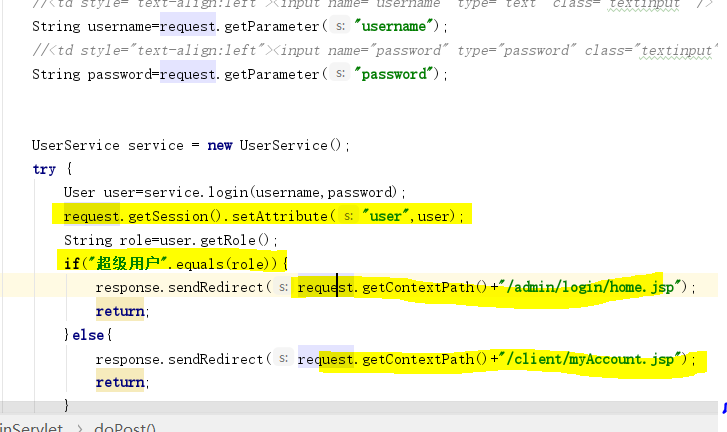Click the underlined textinput word in password comment
The width and height of the screenshot is (727, 432).
677,51
